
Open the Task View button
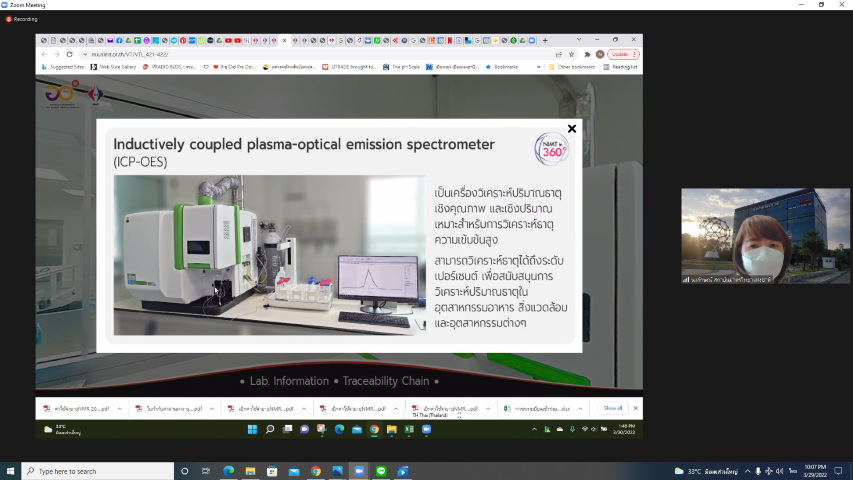[206, 471]
